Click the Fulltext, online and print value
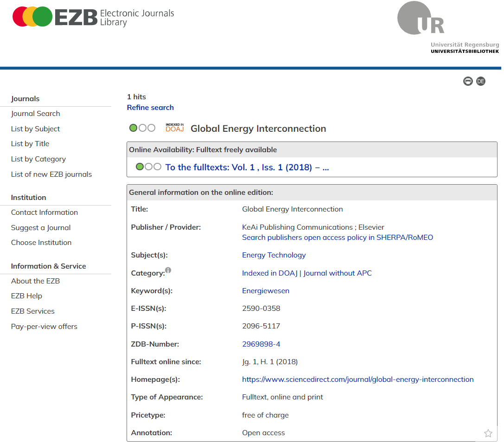 (x=282, y=397)
